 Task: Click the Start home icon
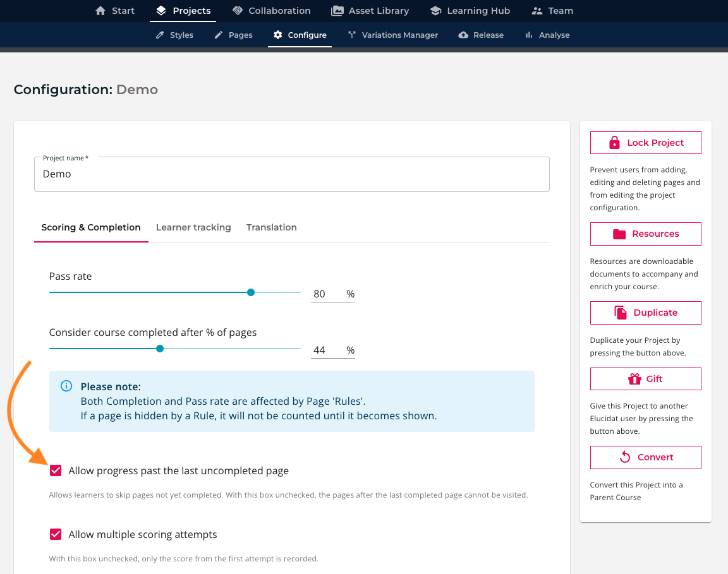pos(100,11)
